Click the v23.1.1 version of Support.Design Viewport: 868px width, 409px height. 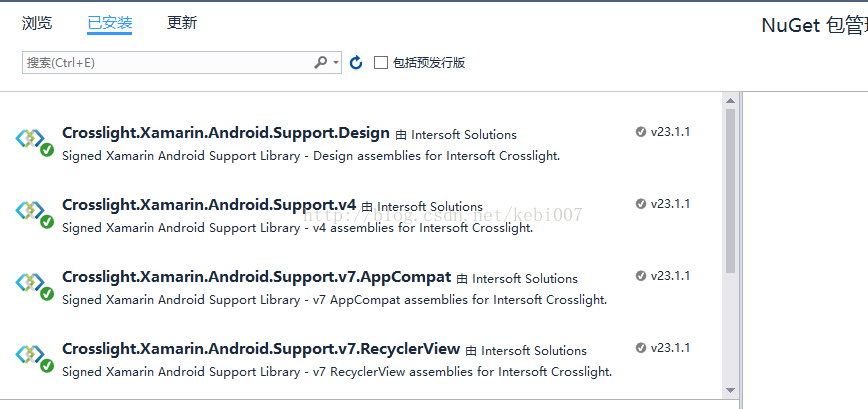click(x=670, y=132)
